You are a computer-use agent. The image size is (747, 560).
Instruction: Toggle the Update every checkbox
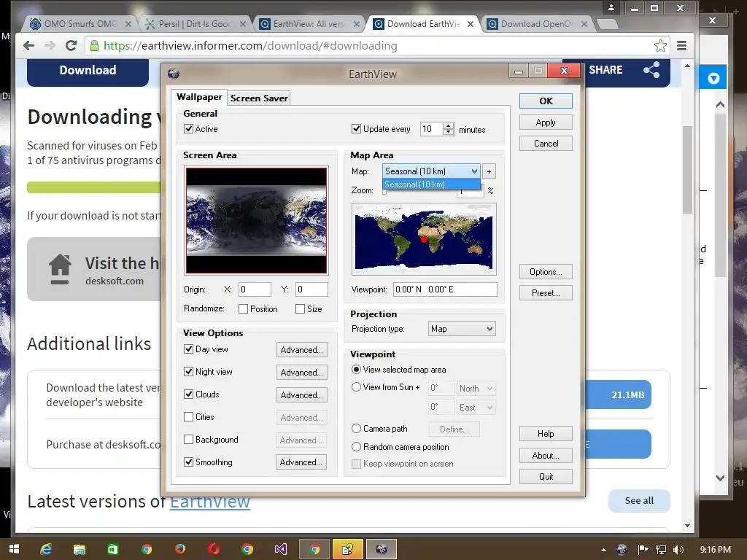[x=356, y=128]
